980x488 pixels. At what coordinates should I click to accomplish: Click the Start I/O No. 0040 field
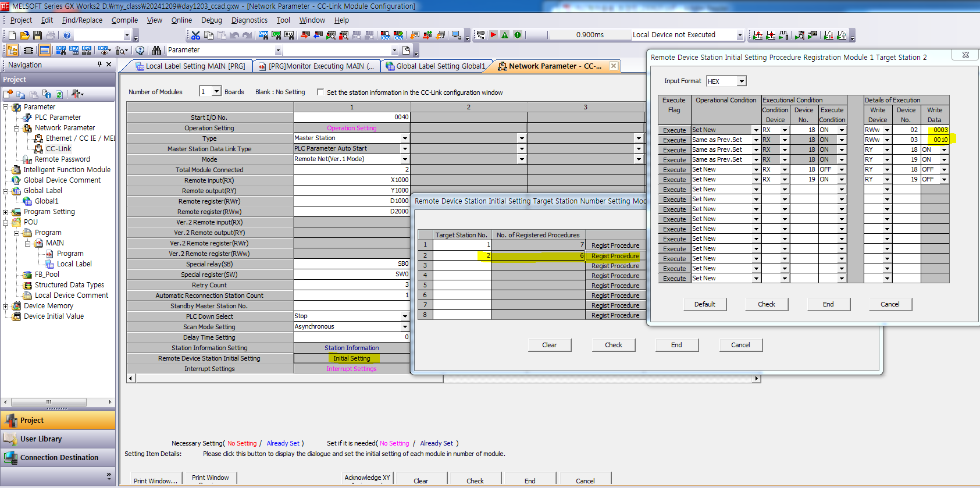352,117
